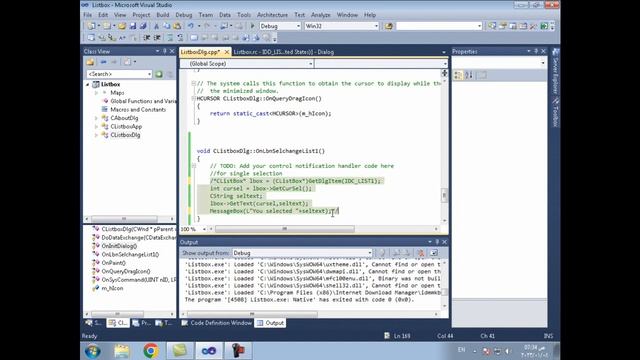The image size is (640, 360).
Task: Open the Class View search dropdown
Action: (149, 74)
